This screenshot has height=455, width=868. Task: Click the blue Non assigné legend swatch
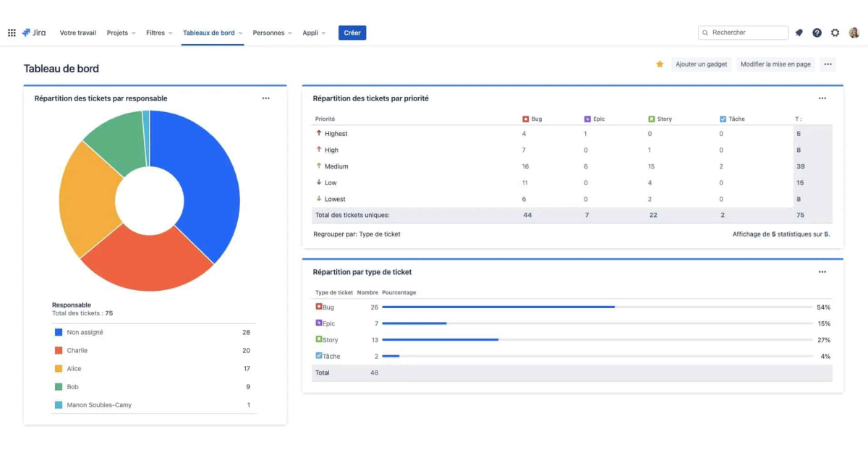click(x=59, y=333)
